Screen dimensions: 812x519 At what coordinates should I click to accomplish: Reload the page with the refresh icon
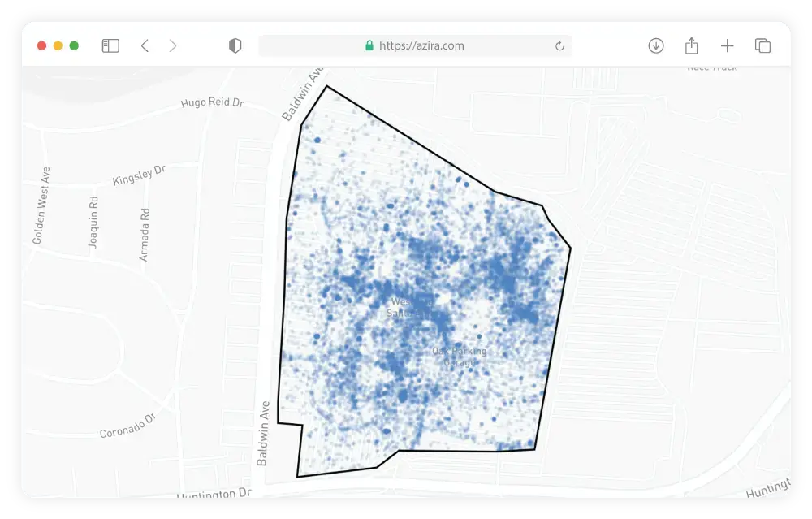(559, 46)
